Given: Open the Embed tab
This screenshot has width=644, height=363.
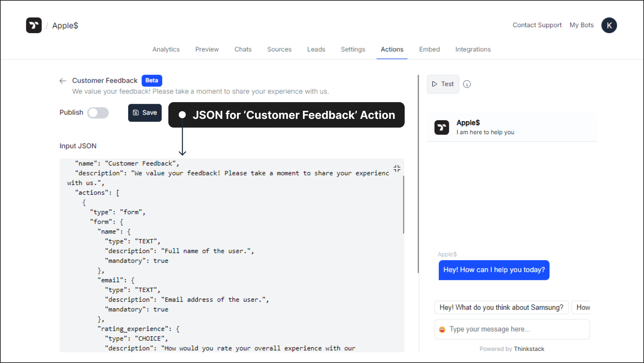Looking at the screenshot, I should (x=429, y=49).
